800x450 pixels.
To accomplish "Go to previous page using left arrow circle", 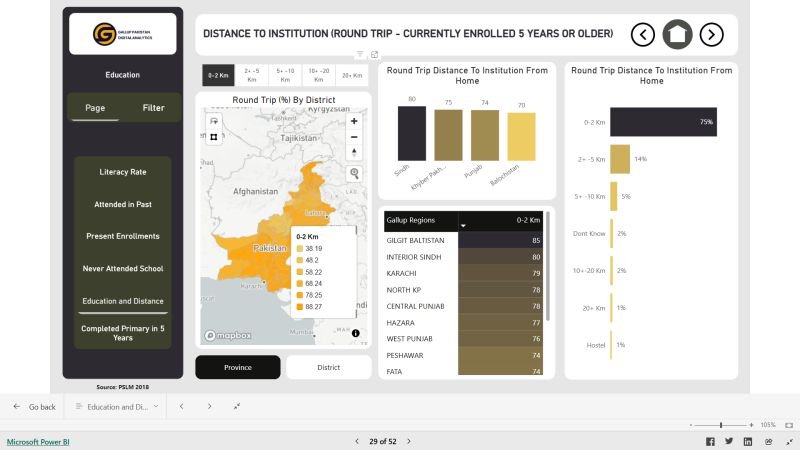I will [x=643, y=34].
